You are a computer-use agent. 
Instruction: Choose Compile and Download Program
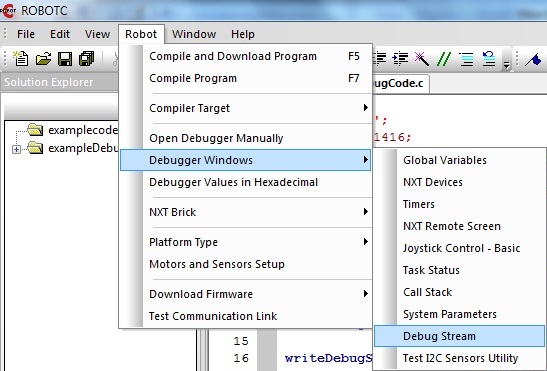246,56
